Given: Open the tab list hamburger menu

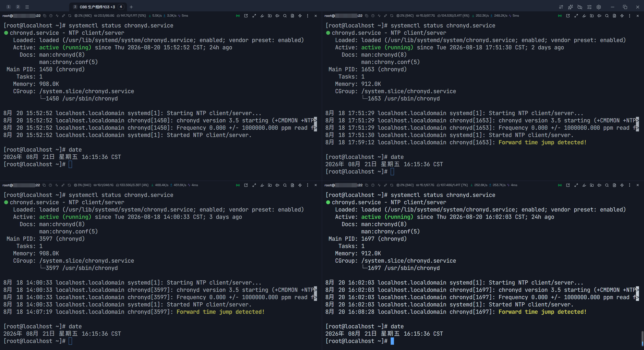Looking at the screenshot, I should (x=27, y=7).
